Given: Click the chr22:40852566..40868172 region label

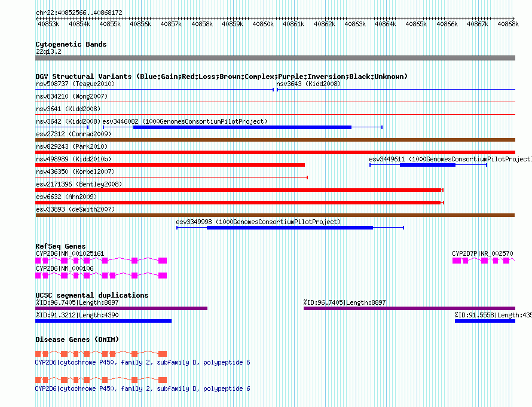Looking at the screenshot, I should (x=79, y=13).
